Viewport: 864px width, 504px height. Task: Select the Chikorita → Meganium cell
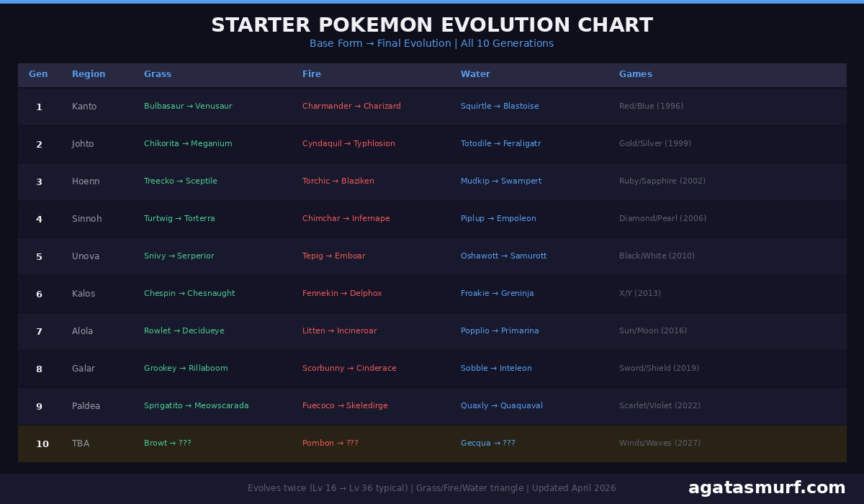[x=188, y=144]
